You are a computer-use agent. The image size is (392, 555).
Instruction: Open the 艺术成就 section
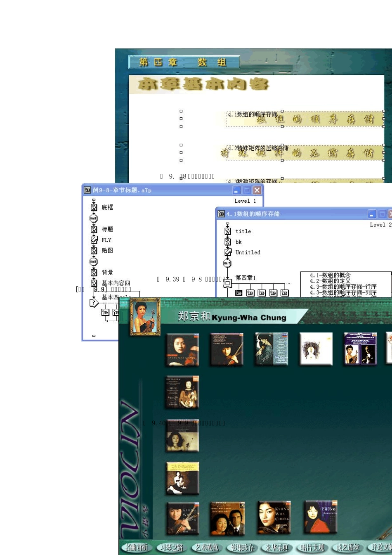(206, 548)
